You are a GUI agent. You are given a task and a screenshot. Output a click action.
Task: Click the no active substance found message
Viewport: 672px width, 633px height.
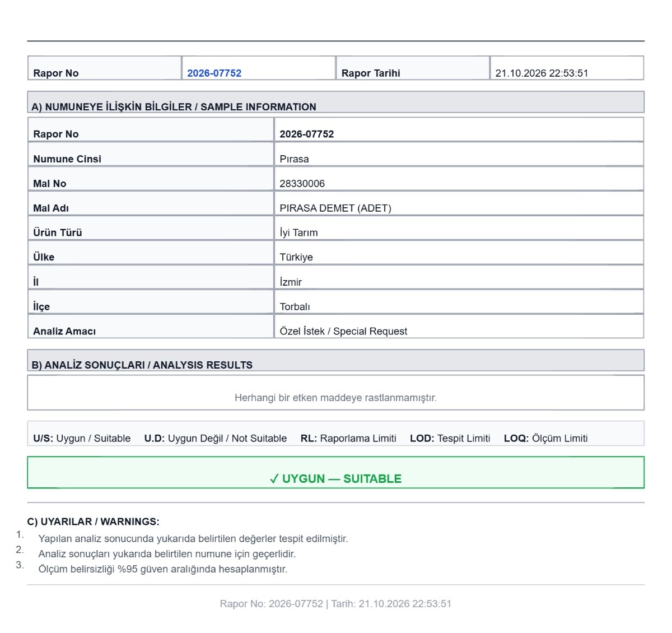tap(335, 398)
